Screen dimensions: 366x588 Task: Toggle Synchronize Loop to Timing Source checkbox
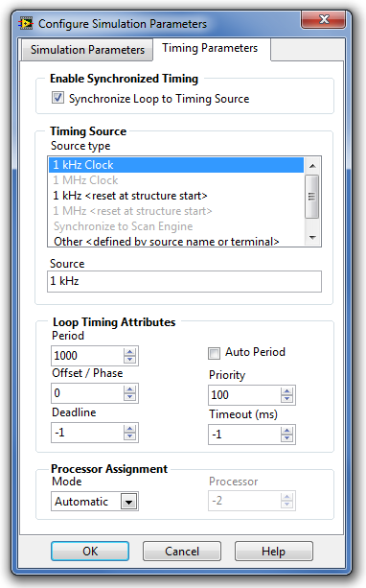pos(57,98)
